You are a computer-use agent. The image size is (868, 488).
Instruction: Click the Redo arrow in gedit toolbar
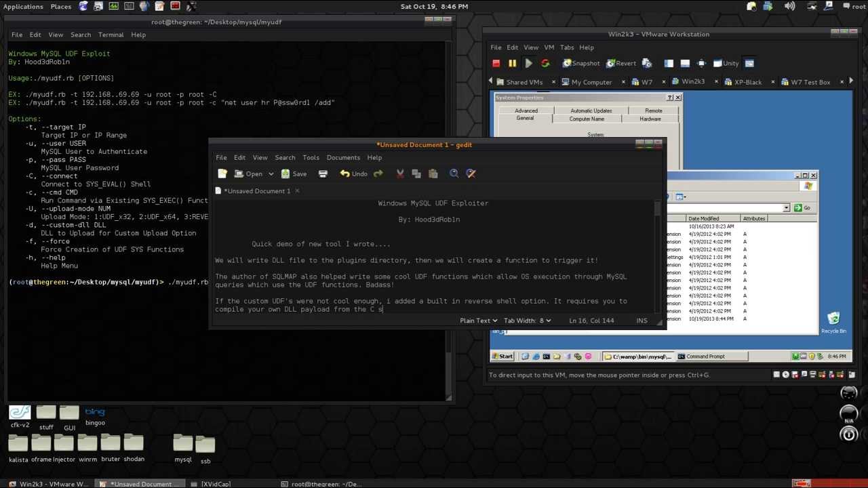378,174
